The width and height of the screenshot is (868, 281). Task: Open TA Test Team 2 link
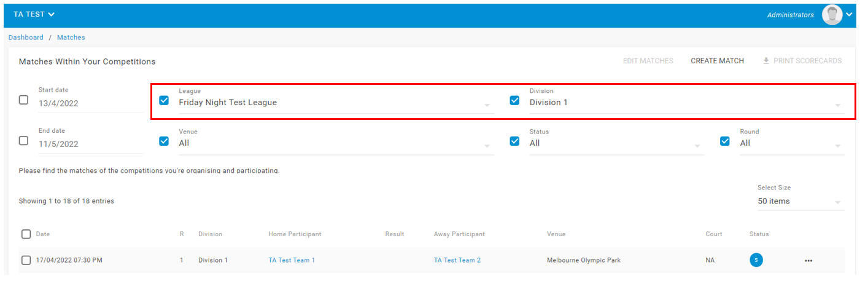coord(457,260)
